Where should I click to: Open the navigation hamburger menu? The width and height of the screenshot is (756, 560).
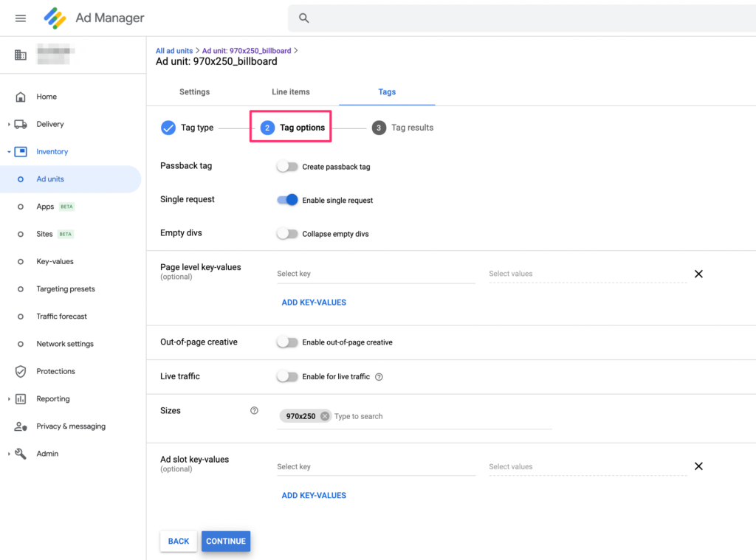click(20, 18)
